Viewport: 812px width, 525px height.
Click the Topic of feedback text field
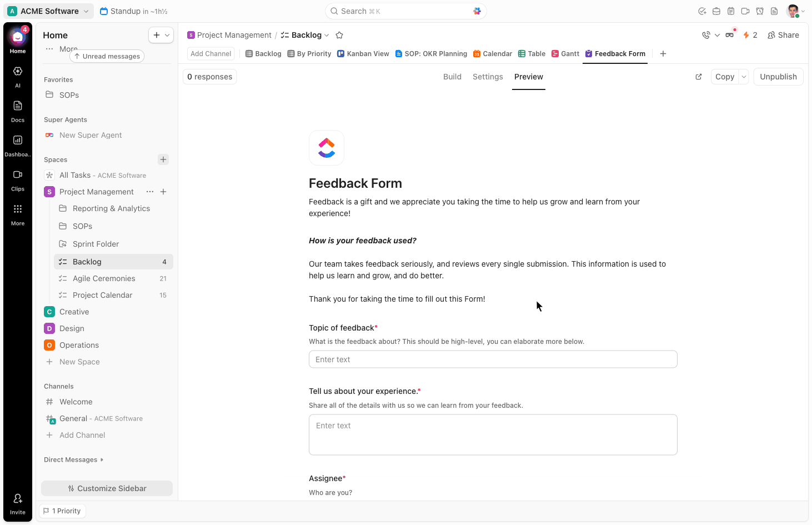click(x=493, y=359)
